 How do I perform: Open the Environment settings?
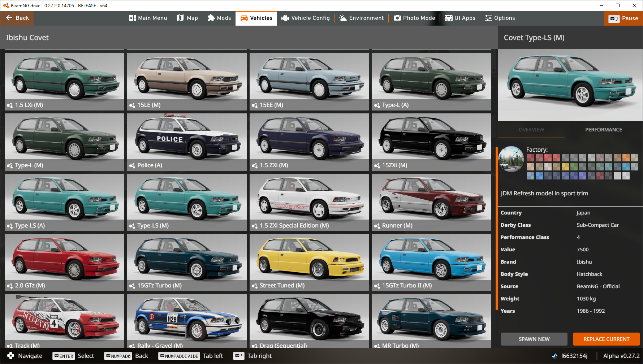point(361,18)
